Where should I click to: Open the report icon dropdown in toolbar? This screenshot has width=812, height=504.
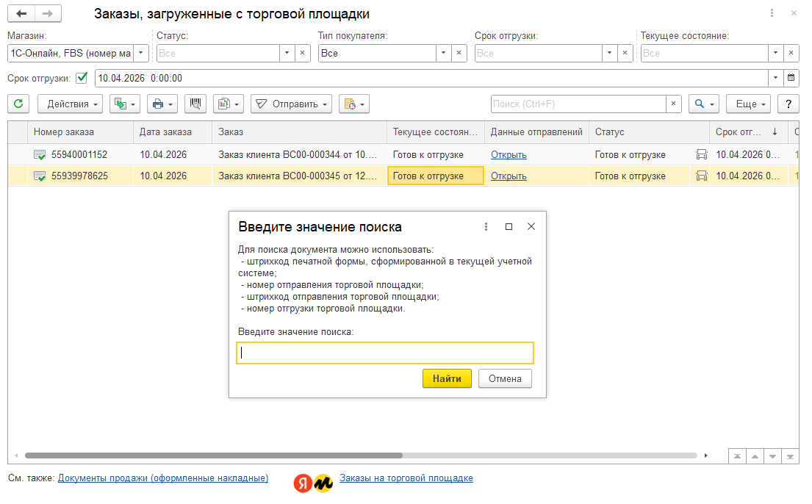[x=229, y=104]
